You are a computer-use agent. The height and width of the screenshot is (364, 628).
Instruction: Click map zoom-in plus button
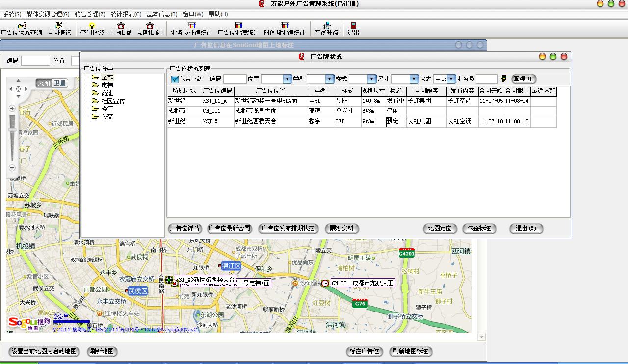point(12,108)
